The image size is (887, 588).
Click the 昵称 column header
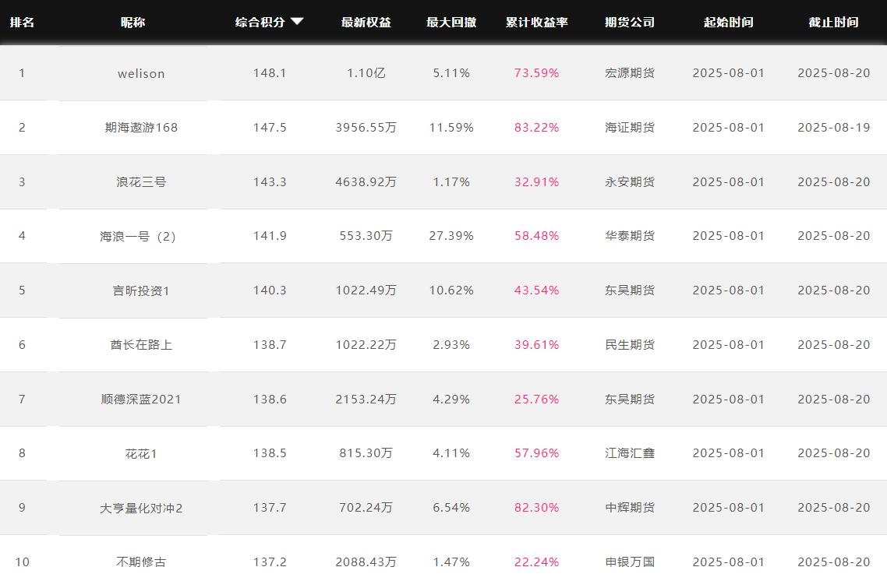click(133, 22)
